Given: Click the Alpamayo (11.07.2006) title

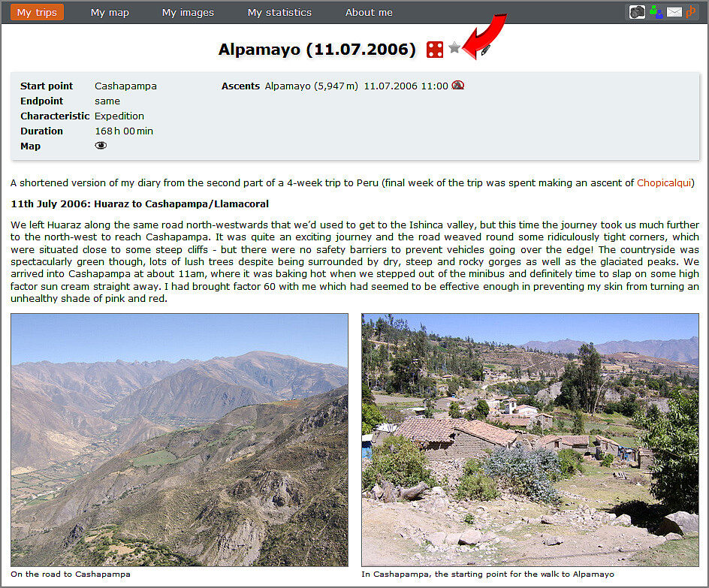Looking at the screenshot, I should 317,50.
